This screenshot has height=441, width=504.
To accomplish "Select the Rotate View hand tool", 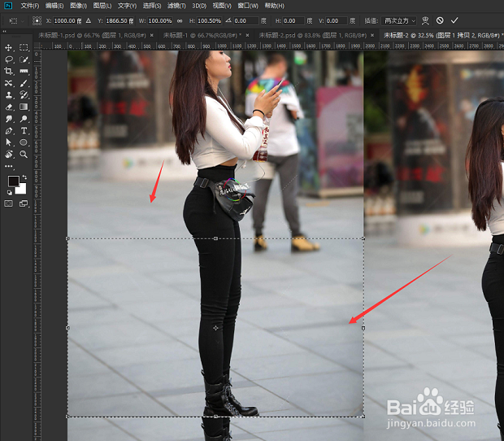I will click(x=9, y=154).
